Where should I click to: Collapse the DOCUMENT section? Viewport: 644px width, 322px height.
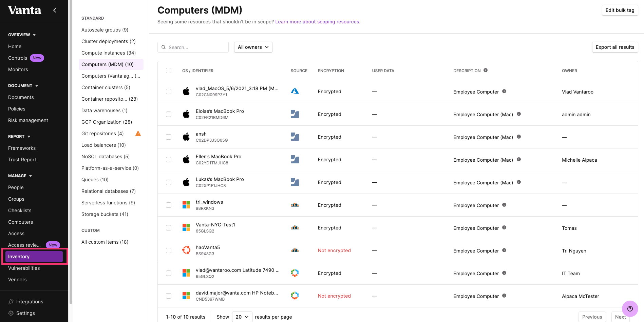click(x=23, y=86)
